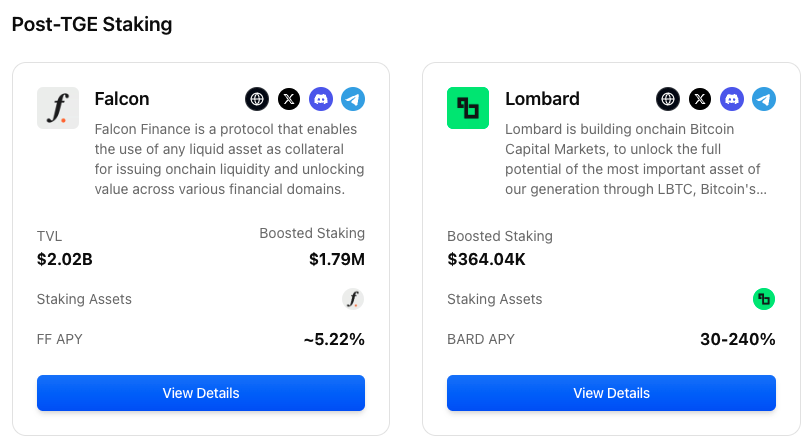This screenshot has height=443, width=809.
Task: Open Lombard's X (Twitter) profile icon
Action: 700,99
